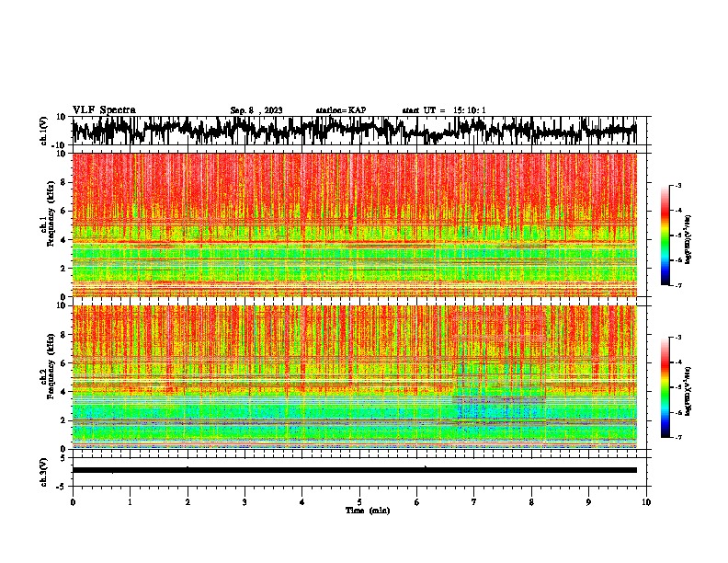This screenshot has height=563, width=728.
Task: Click the '4' label on the time axis
Action: pos(302,502)
